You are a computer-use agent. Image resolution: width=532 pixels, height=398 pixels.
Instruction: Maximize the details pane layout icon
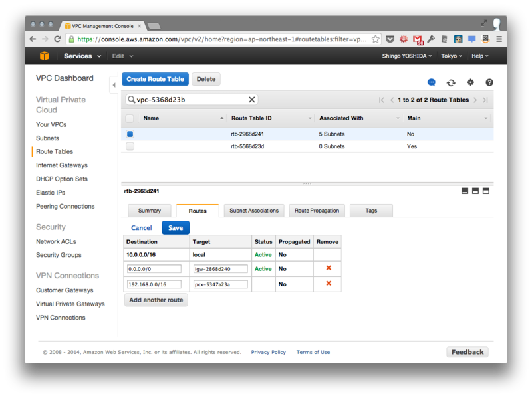click(486, 191)
